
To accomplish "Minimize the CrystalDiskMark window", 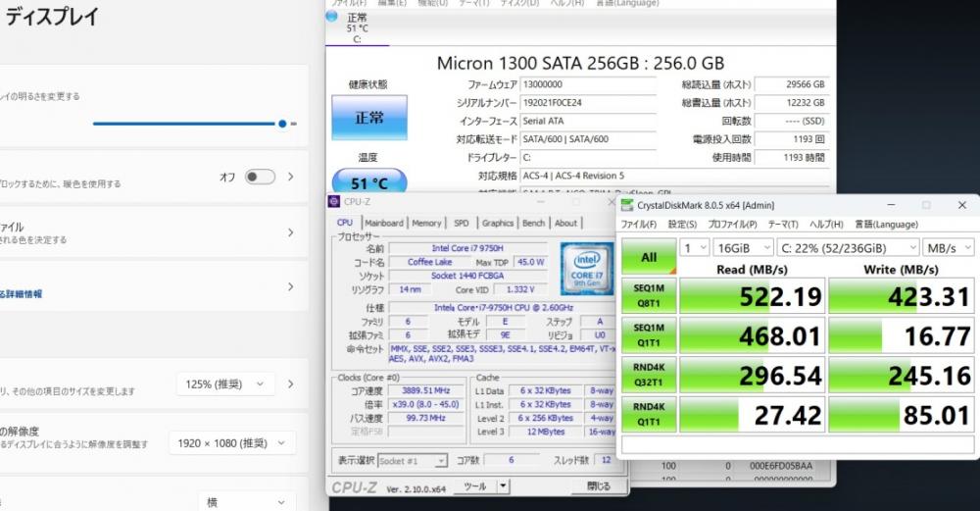I will tap(891, 205).
